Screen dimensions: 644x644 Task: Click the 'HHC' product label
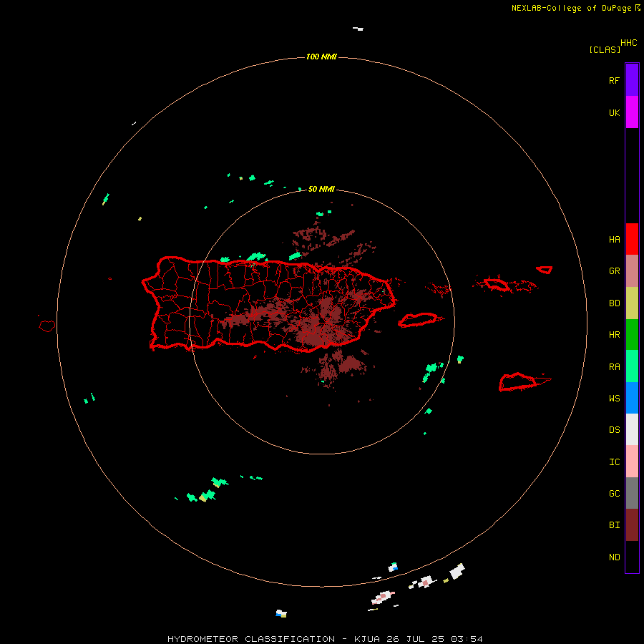click(x=629, y=43)
